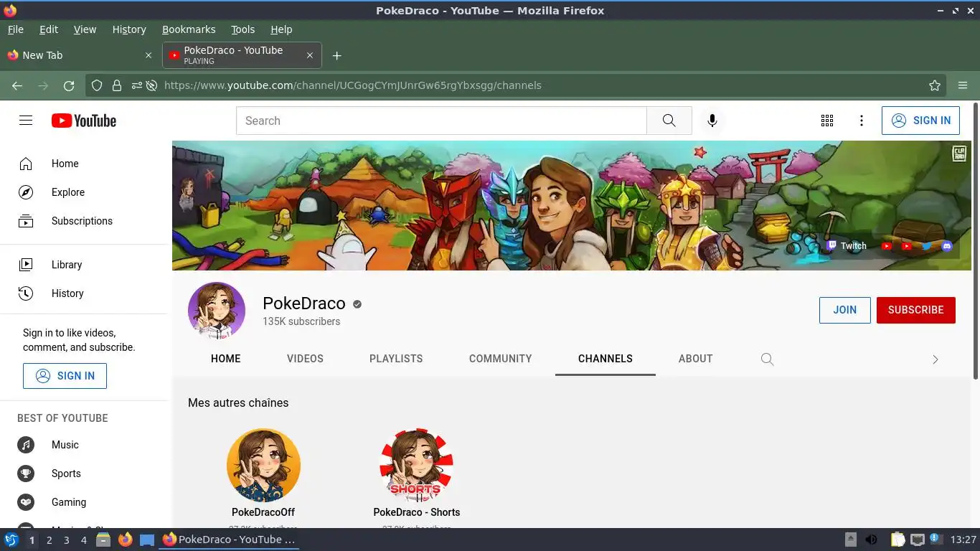Select the CHANNELS tab

coord(606,359)
